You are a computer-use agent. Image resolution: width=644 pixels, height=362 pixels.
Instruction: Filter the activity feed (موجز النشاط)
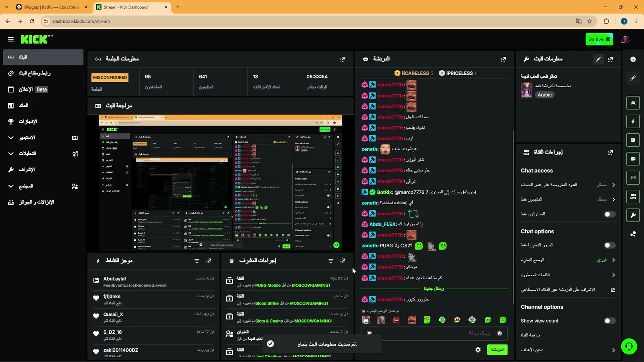pyautogui.click(x=197, y=261)
